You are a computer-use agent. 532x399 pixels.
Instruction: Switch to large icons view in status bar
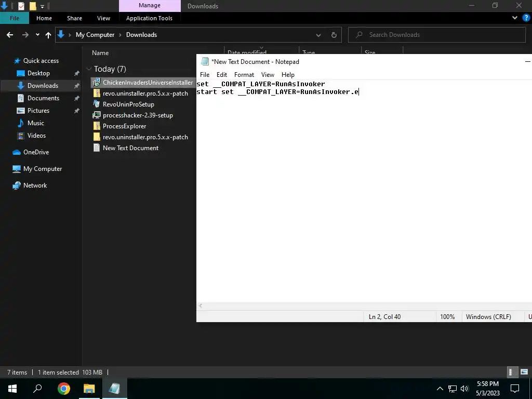[x=524, y=372]
